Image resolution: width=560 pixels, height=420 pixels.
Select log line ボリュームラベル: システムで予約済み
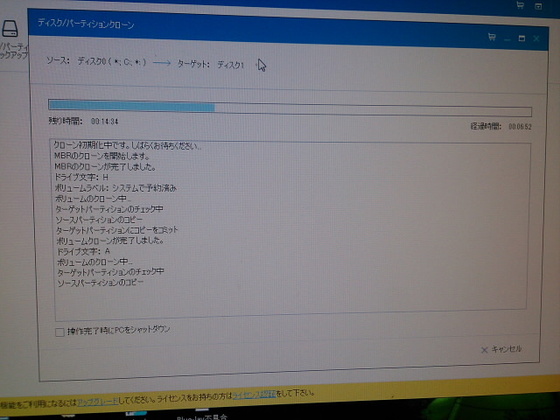(x=116, y=188)
